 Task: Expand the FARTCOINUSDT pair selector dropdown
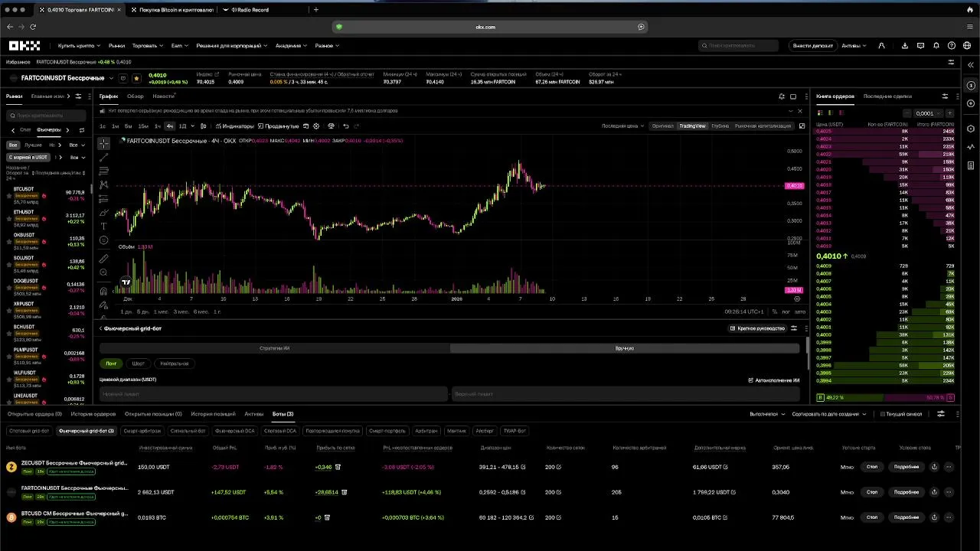111,78
